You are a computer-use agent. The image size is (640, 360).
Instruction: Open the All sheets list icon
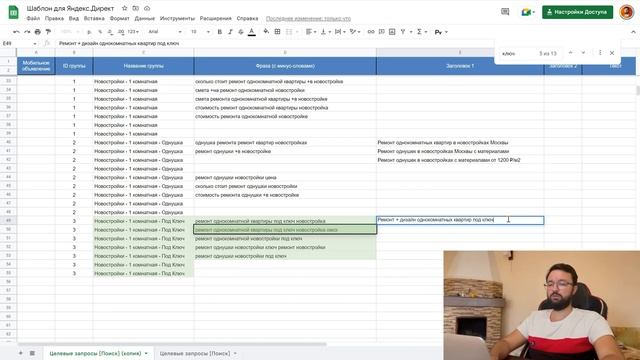(32, 353)
